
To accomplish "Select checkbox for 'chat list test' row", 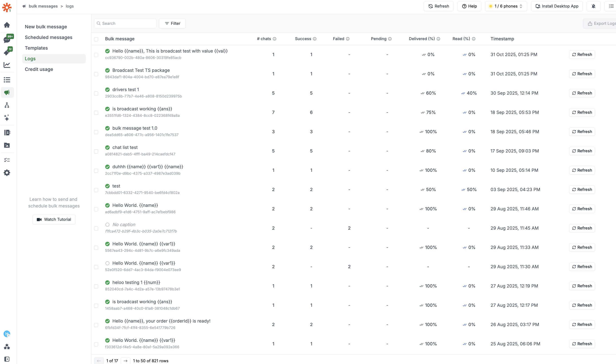I will point(96,151).
